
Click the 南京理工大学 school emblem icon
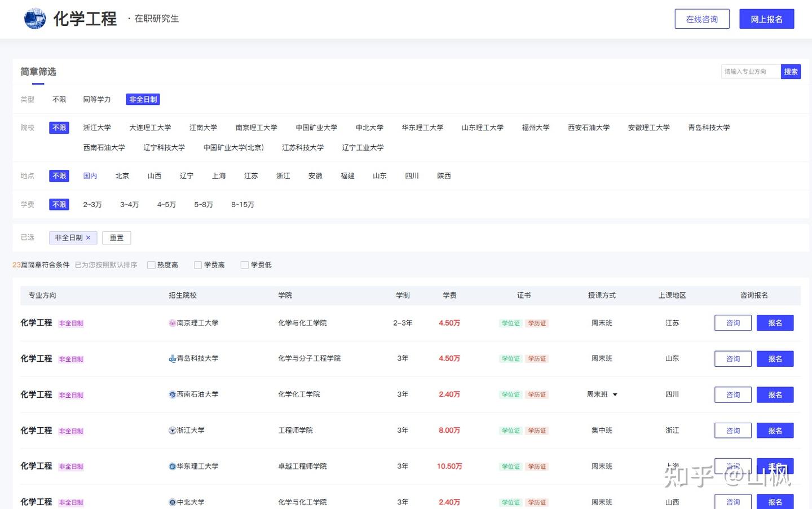[x=173, y=323]
